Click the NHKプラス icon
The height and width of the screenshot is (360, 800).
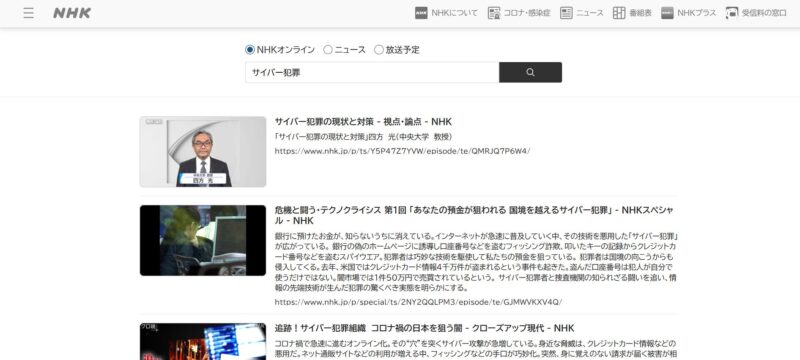[x=667, y=13]
